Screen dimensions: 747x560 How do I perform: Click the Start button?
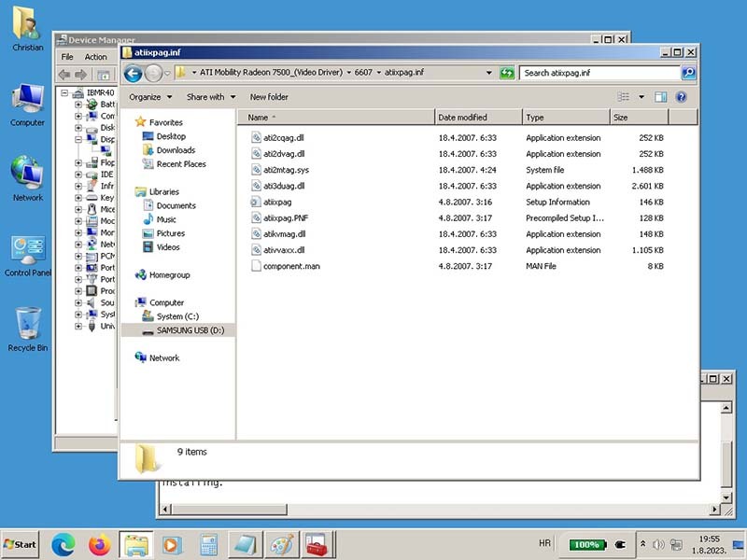pos(21,544)
